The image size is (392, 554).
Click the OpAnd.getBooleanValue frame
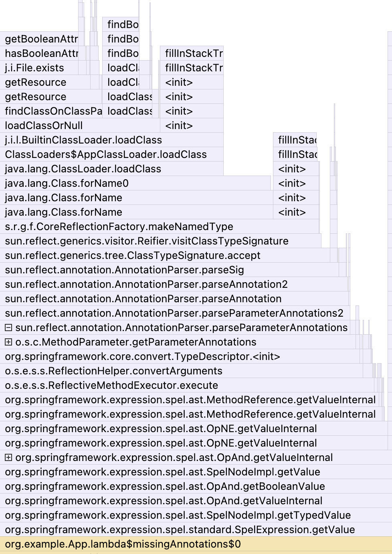coord(196,486)
